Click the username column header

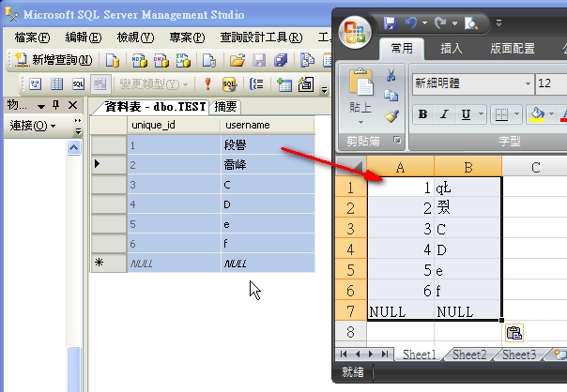click(x=268, y=125)
